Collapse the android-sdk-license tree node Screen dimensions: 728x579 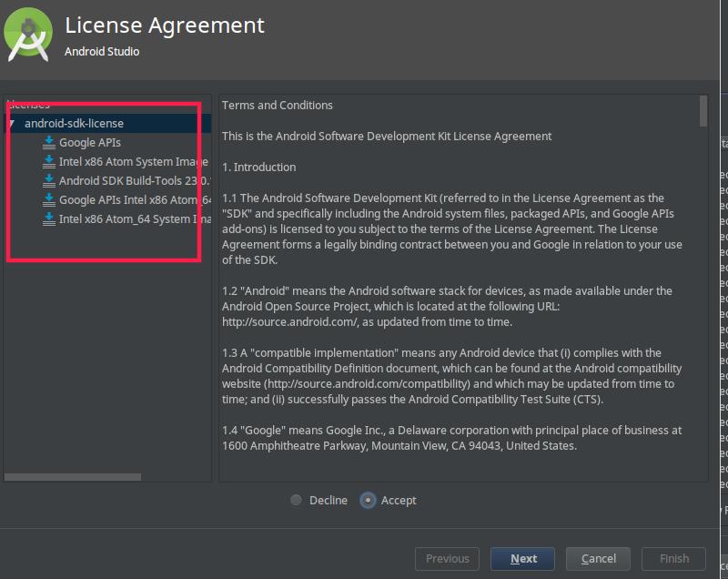point(12,124)
